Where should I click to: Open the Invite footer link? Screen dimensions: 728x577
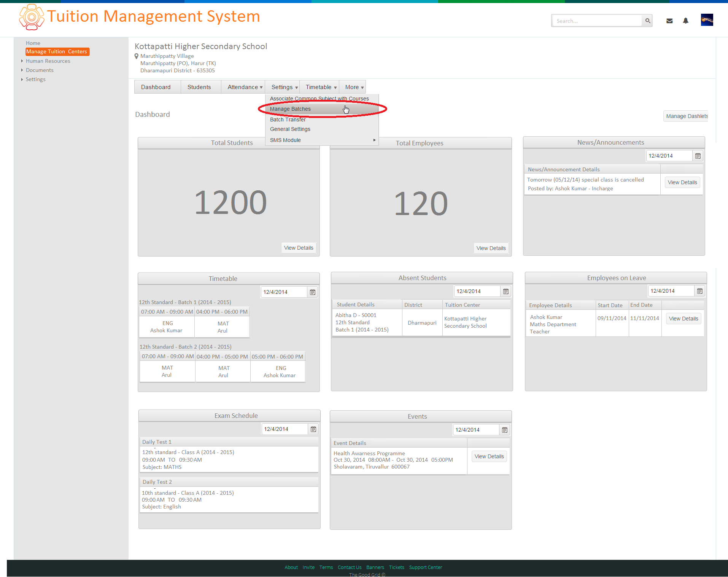tap(308, 567)
